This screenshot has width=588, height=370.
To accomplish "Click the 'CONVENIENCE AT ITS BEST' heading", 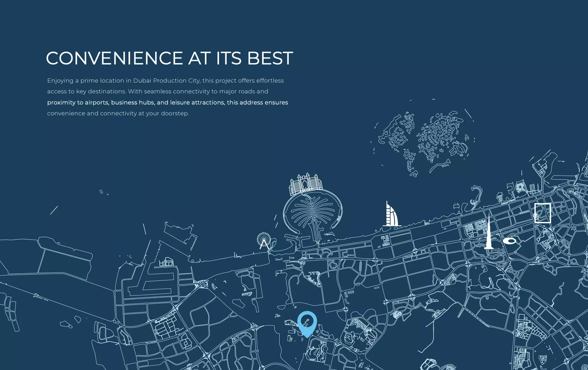I will 169,58.
